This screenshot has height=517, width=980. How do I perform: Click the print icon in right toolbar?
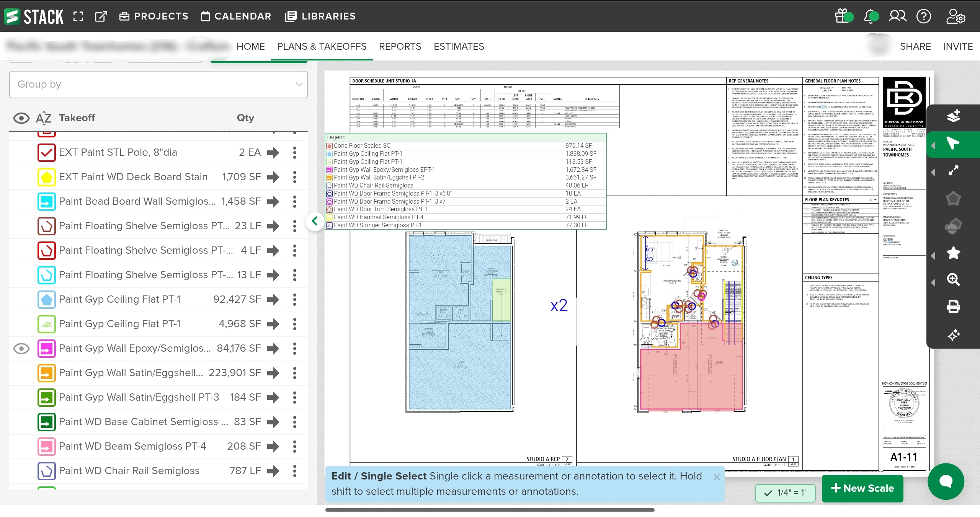tap(953, 307)
